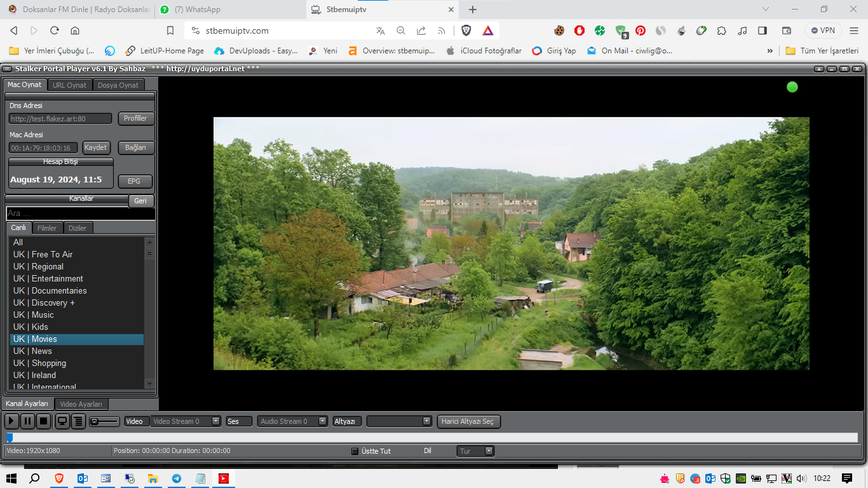Click the Profiller button
The image size is (868, 488).
point(135,118)
